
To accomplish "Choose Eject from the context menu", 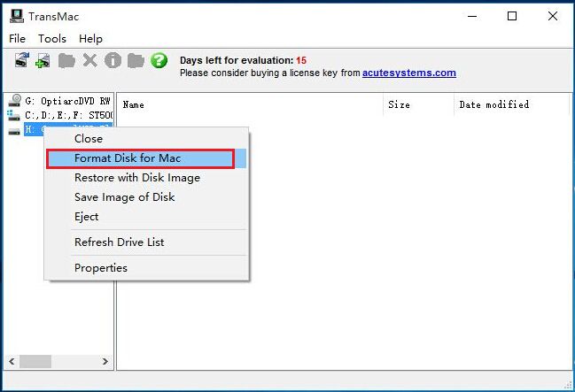I will coord(146,217).
